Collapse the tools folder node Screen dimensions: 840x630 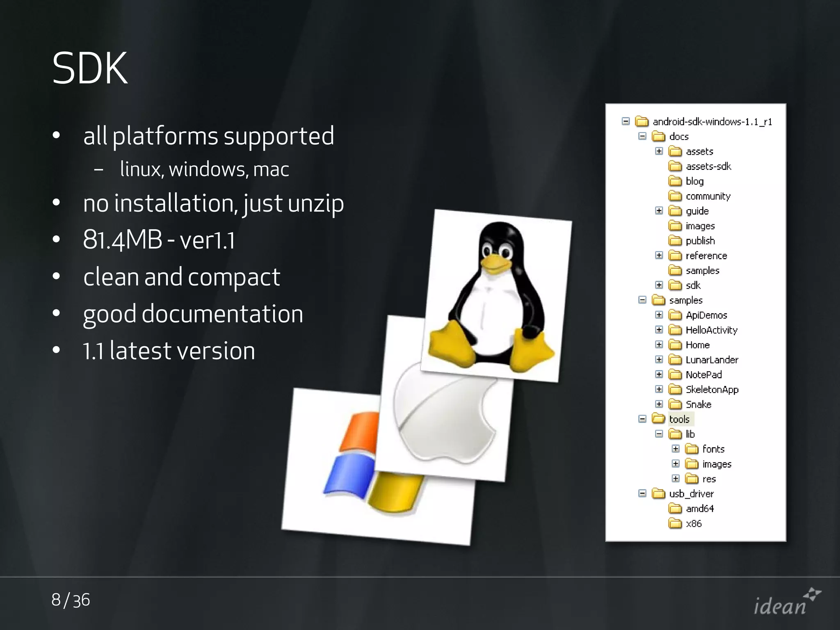642,419
